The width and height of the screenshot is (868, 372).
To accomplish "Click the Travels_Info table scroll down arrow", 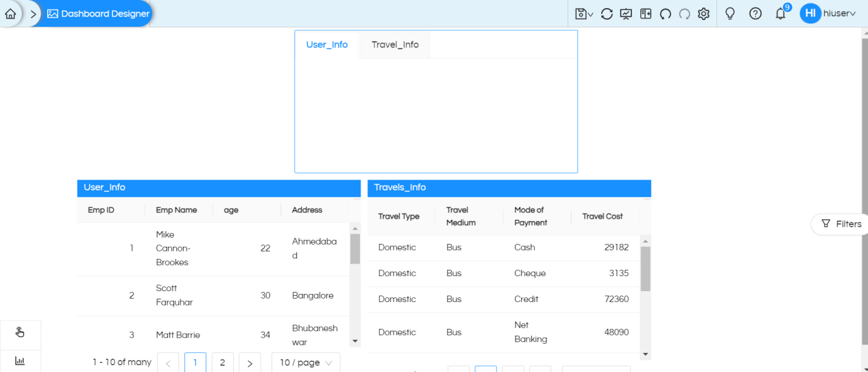I will [x=645, y=354].
